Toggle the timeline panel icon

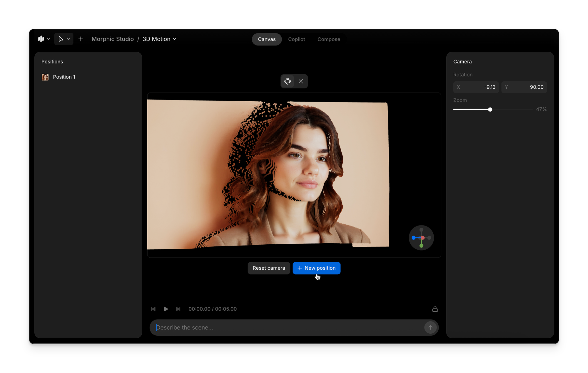point(435,309)
